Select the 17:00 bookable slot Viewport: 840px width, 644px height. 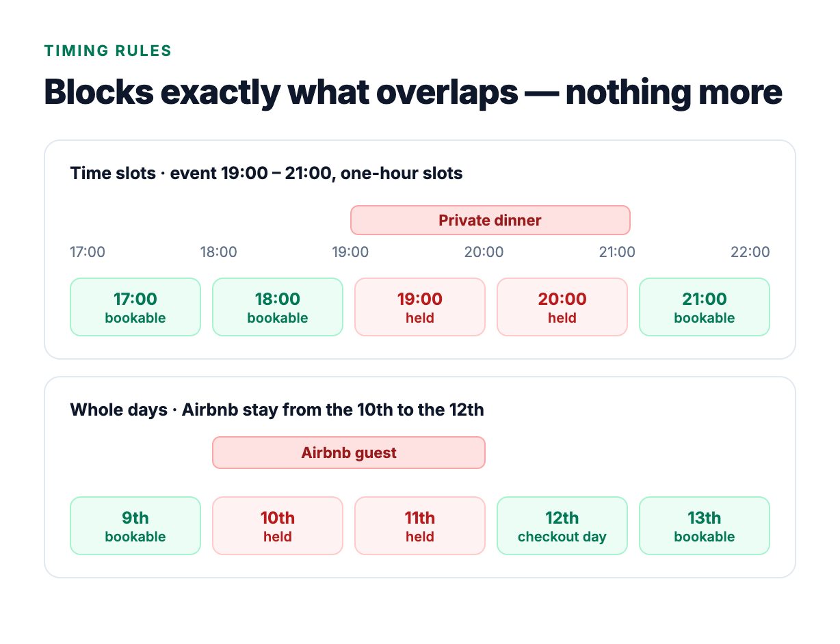pyautogui.click(x=135, y=307)
